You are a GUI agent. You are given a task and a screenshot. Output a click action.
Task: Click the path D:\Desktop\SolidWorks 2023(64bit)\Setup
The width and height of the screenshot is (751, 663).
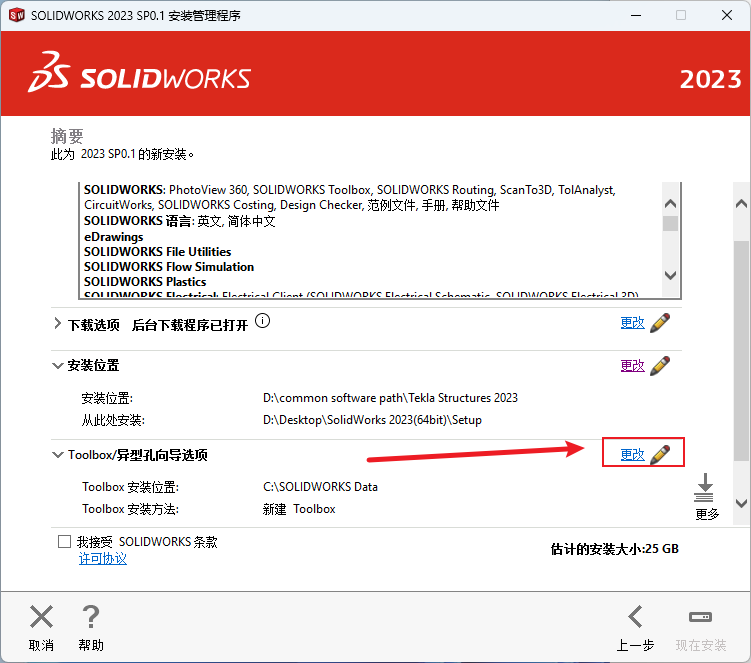pos(372,420)
